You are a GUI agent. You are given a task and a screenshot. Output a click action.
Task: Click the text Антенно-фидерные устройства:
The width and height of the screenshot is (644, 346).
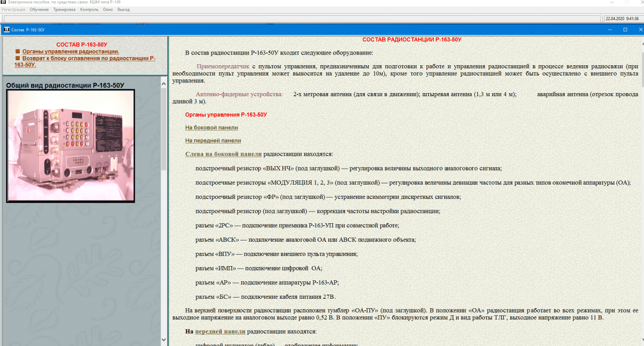coord(239,94)
